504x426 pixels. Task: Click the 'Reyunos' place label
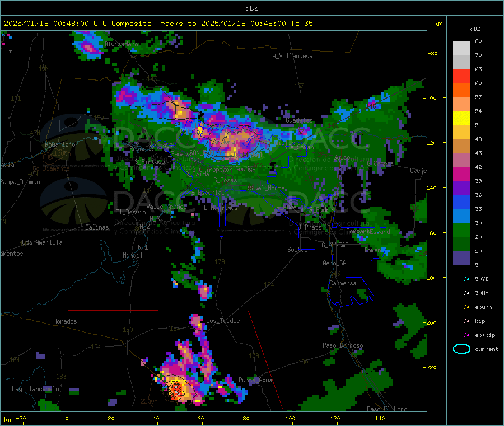[142, 149]
